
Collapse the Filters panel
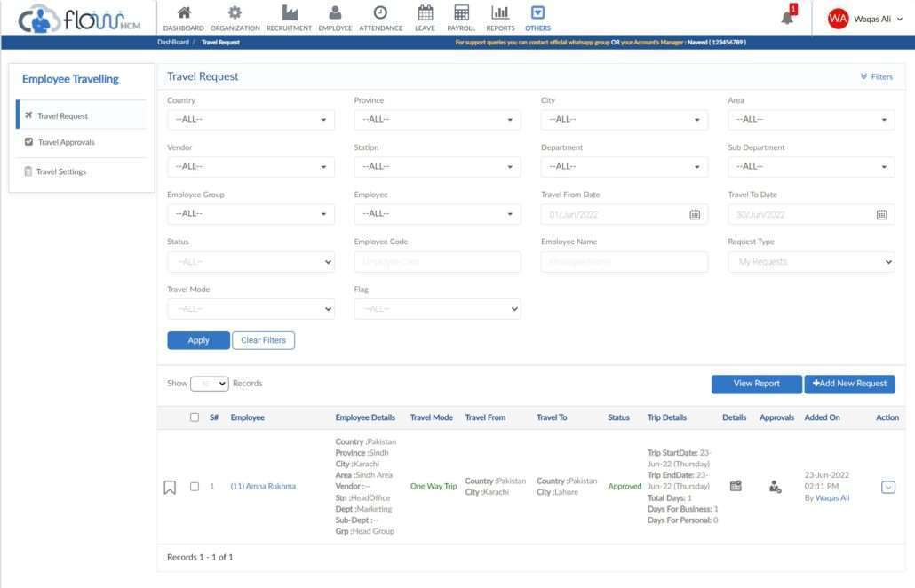click(x=876, y=76)
